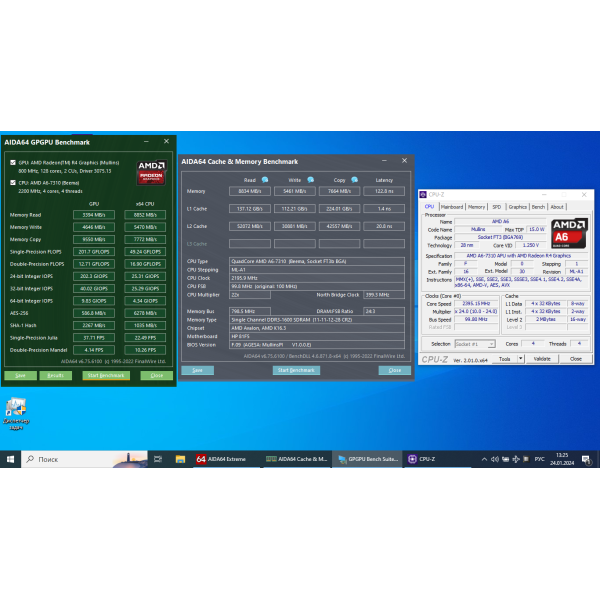Open the Windows Start menu

click(x=10, y=459)
